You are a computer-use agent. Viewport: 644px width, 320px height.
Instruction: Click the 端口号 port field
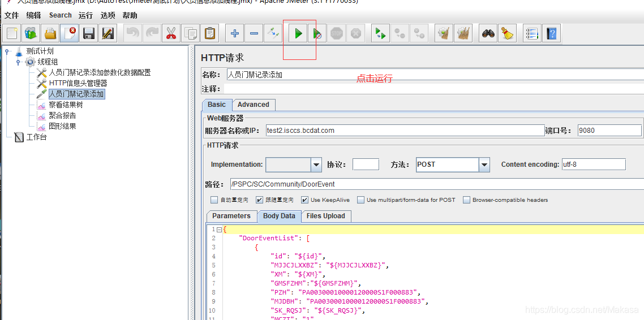609,131
